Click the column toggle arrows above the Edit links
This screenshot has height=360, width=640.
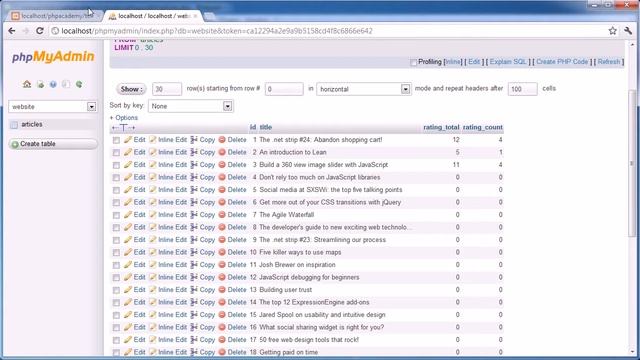(123, 128)
